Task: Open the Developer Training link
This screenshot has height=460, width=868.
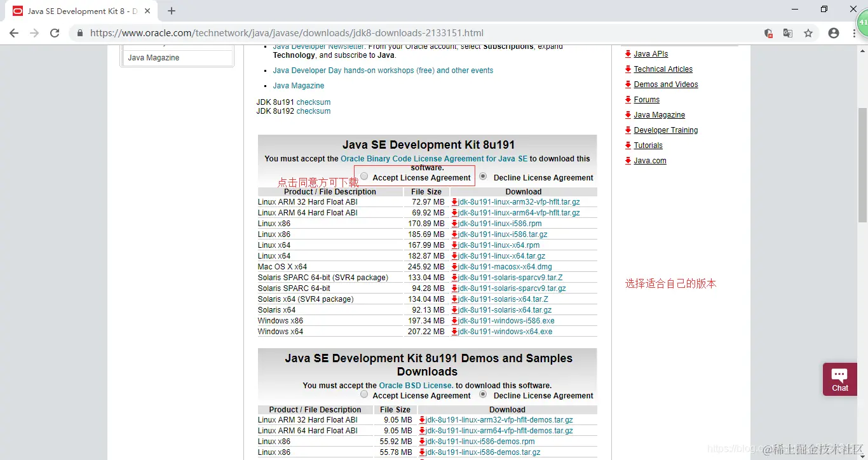Action: tap(666, 130)
